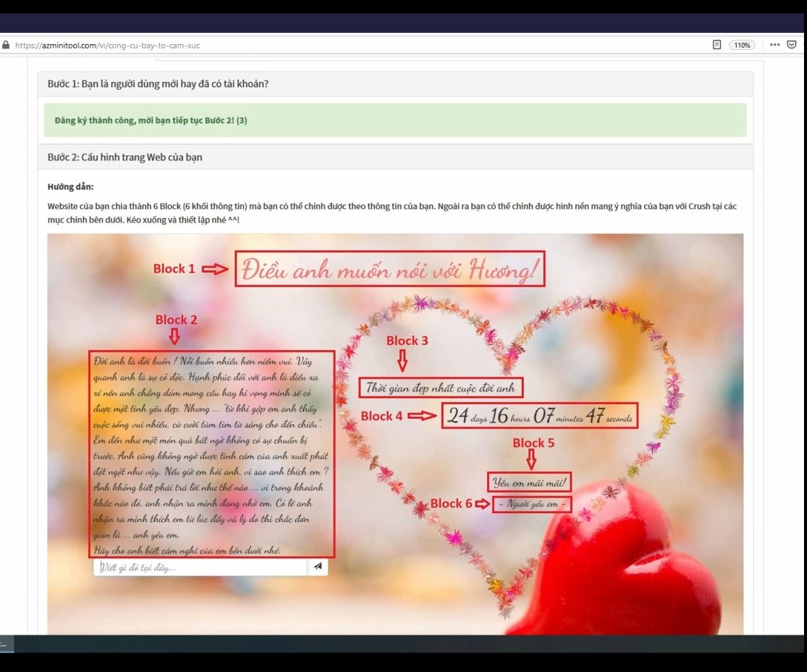Click the 'Thời gian đẹp nhất cuộc đời anh' caption
807x672 pixels.
441,388
